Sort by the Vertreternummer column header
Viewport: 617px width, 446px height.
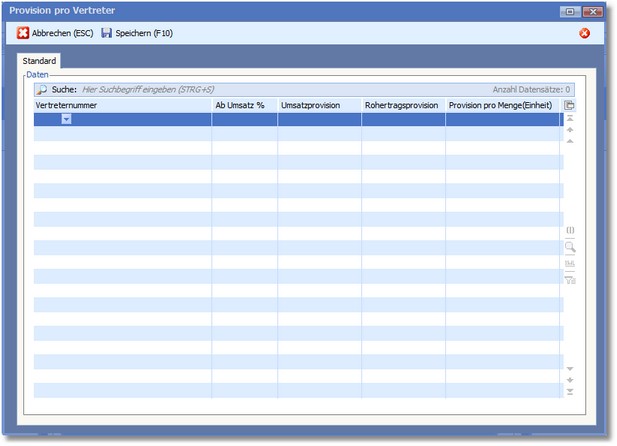coord(122,105)
